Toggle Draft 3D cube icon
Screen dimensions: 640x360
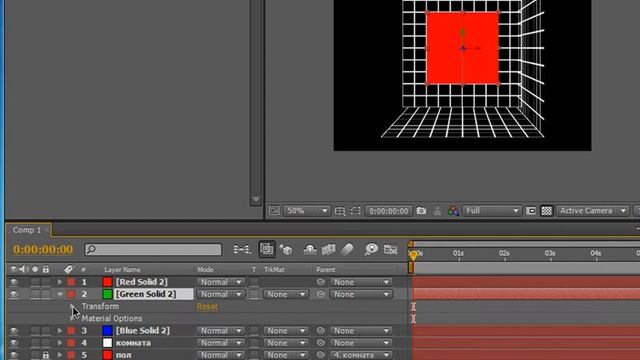pyautogui.click(x=286, y=249)
